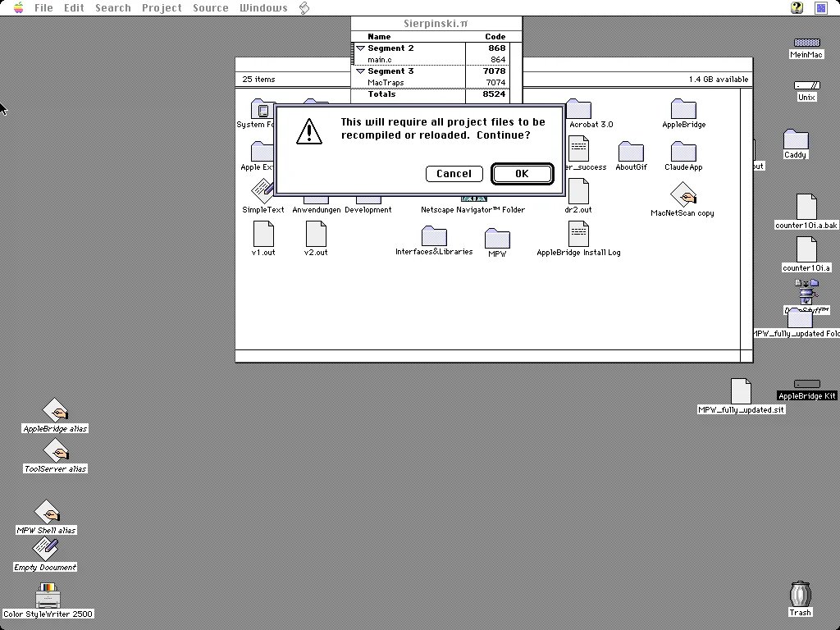Select the SimpleText application icon
This screenshot has width=840, height=630.
coord(263,191)
